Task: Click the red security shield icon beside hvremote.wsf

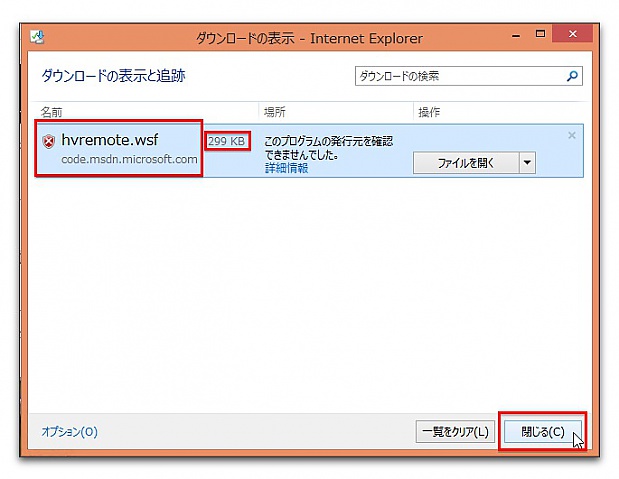Action: coord(49,141)
